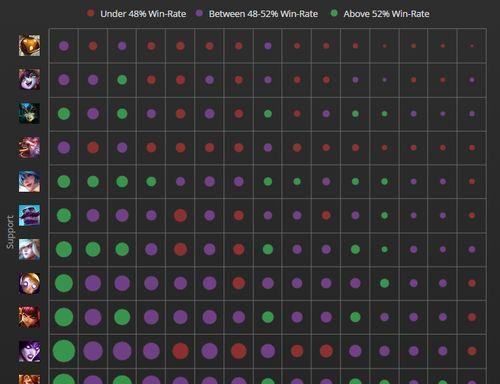The width and height of the screenshot is (500, 384).
Task: Click the green Above 52% legend dot
Action: [334, 13]
